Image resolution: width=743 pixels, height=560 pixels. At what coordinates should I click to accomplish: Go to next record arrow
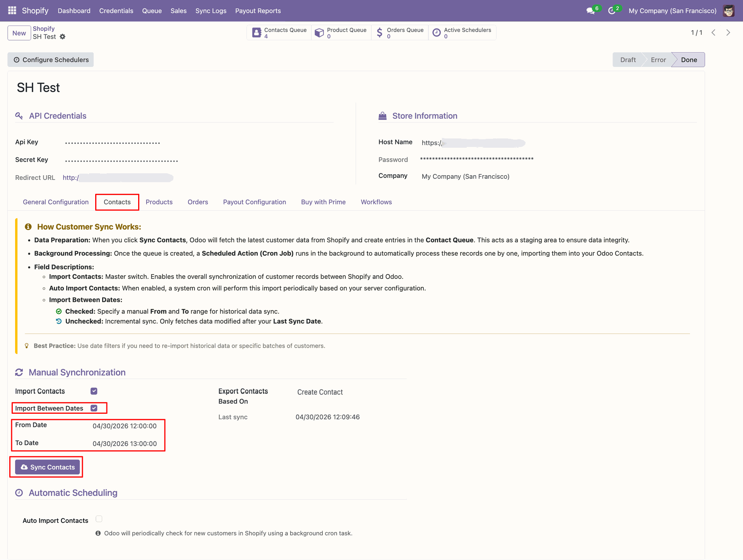[728, 32]
